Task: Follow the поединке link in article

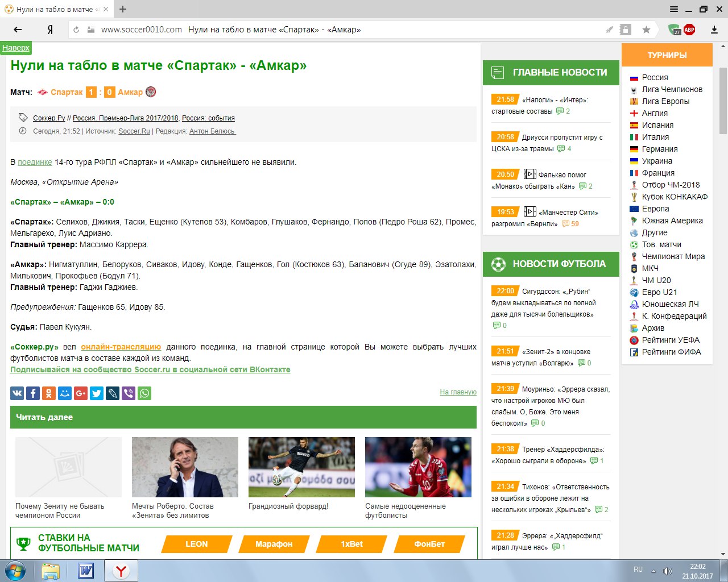Action: point(35,162)
